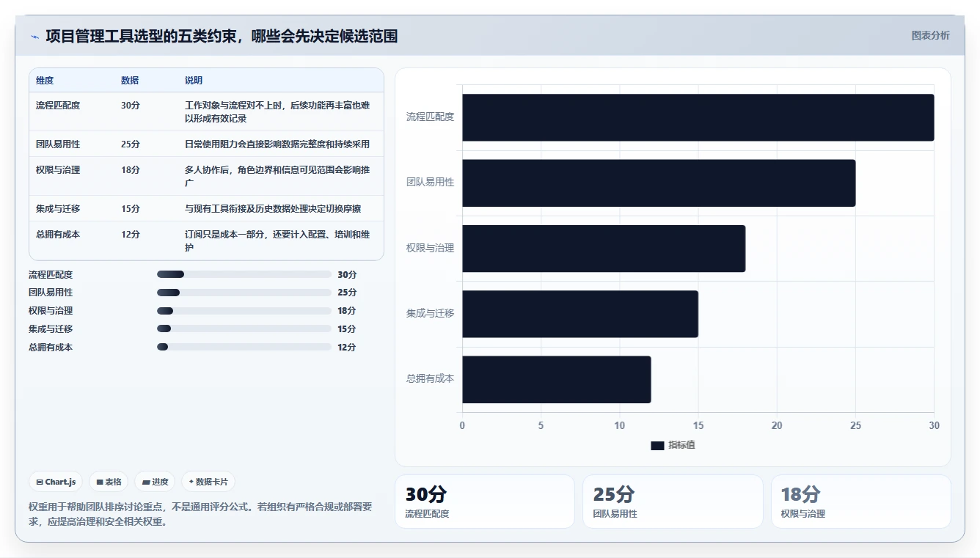Select the 流程匹配度 cell in the table
This screenshot has height=558, width=980.
tap(58, 106)
